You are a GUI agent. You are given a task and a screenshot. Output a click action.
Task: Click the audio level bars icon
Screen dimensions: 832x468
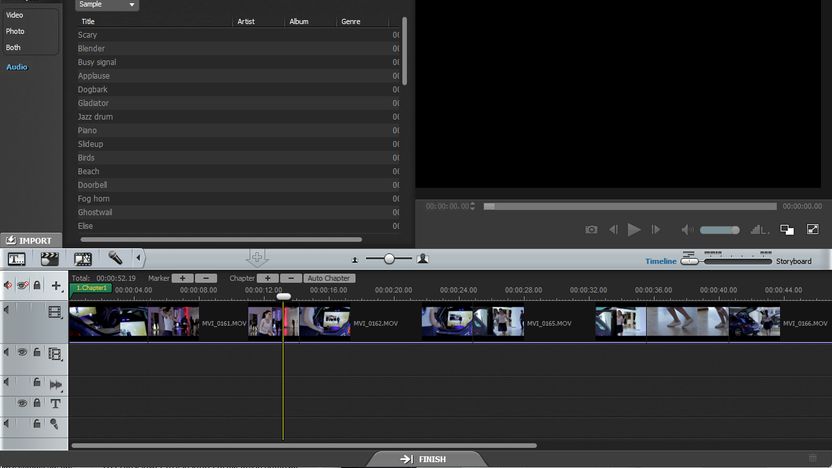(x=759, y=229)
